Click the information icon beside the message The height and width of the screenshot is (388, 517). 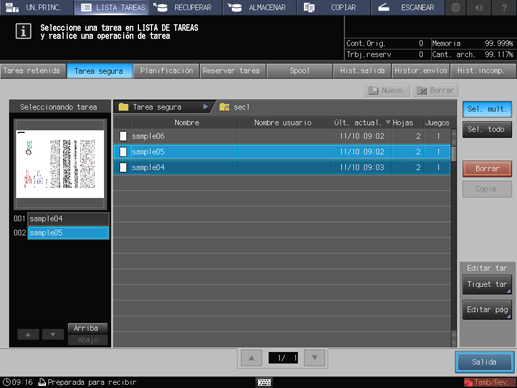(23, 31)
